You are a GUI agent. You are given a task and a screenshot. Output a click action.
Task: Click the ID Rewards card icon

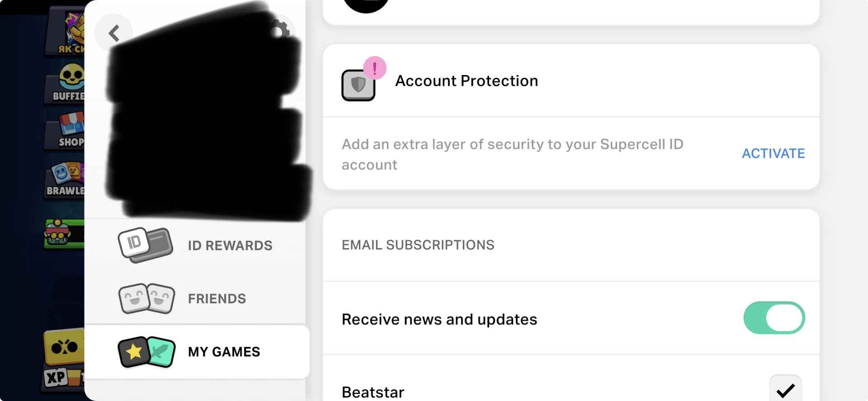pyautogui.click(x=145, y=245)
